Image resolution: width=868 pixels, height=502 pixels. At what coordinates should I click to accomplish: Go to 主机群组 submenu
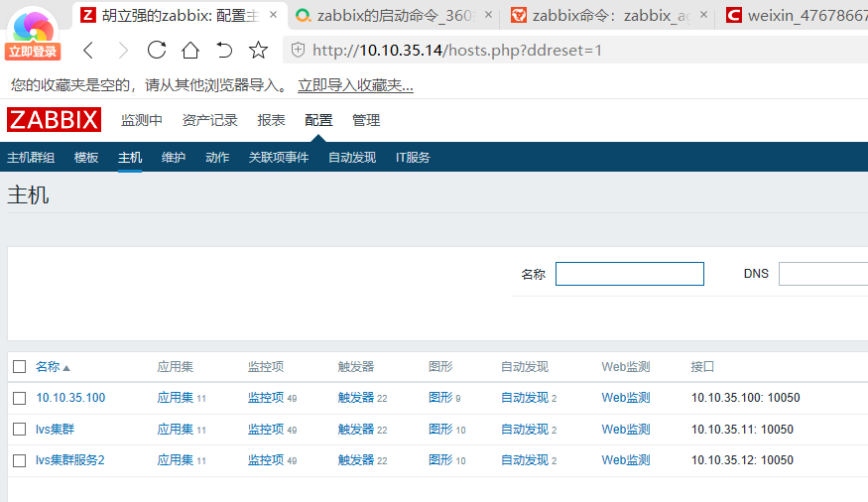pyautogui.click(x=31, y=158)
